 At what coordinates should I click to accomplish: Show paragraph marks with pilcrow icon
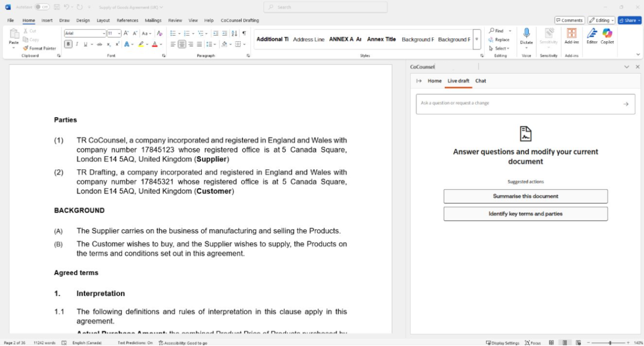coord(244,33)
